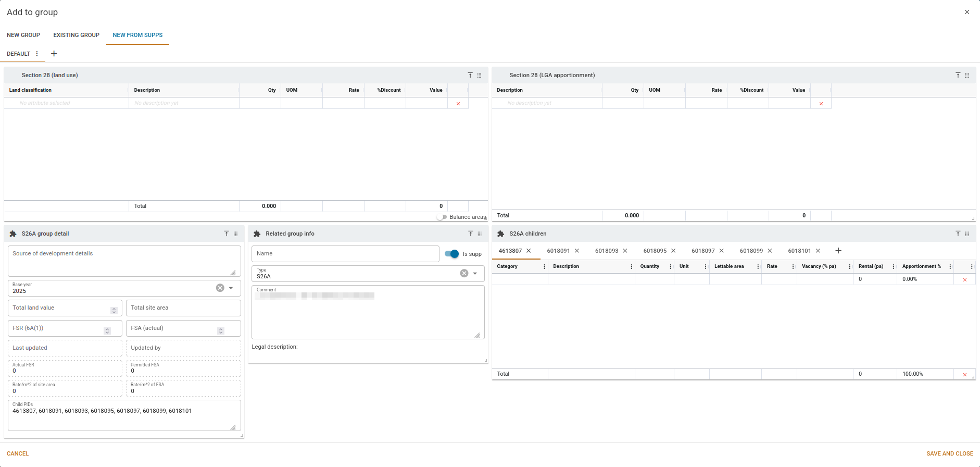This screenshot has height=467, width=980.
Task: Click the pin icon in S26A children header
Action: 958,234
